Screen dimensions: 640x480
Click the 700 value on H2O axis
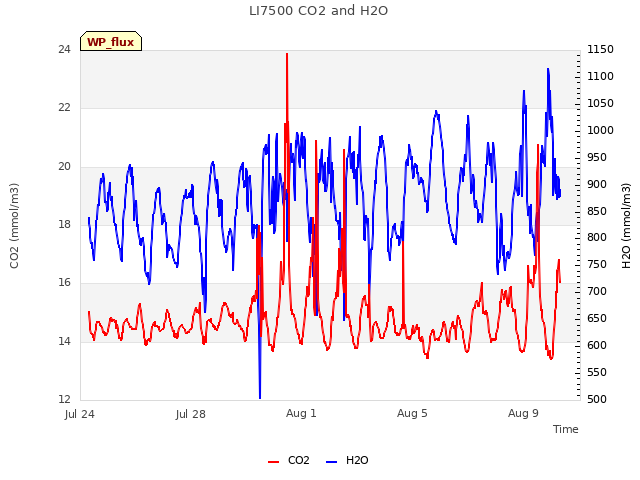point(597,291)
